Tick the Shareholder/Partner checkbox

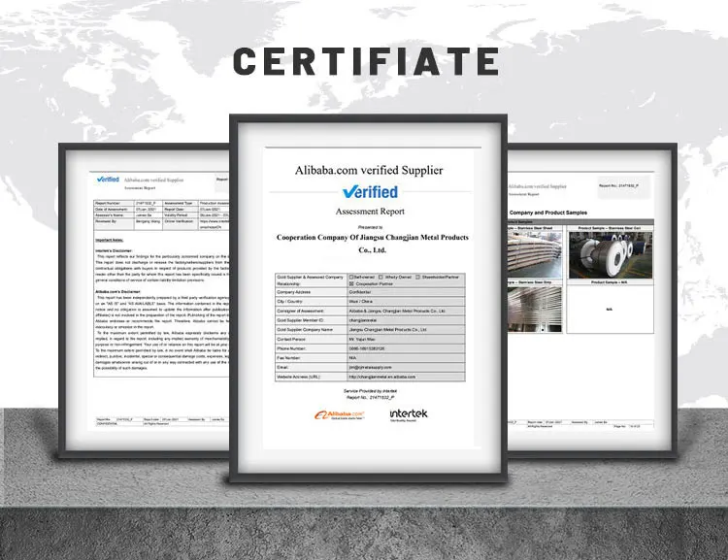point(417,278)
